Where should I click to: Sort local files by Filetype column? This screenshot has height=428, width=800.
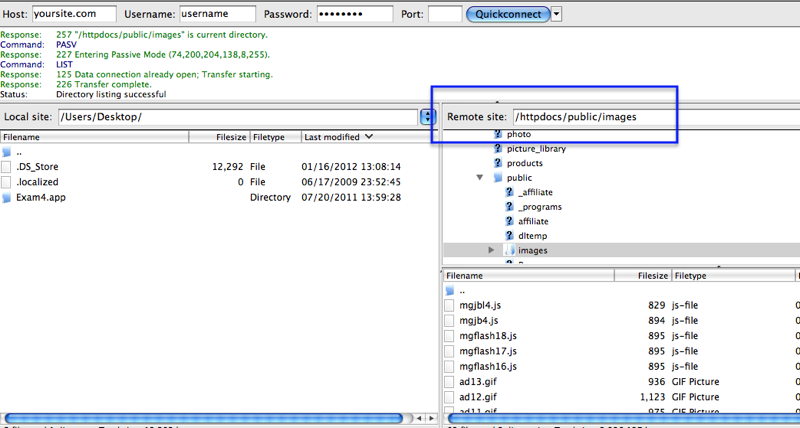tap(276, 137)
